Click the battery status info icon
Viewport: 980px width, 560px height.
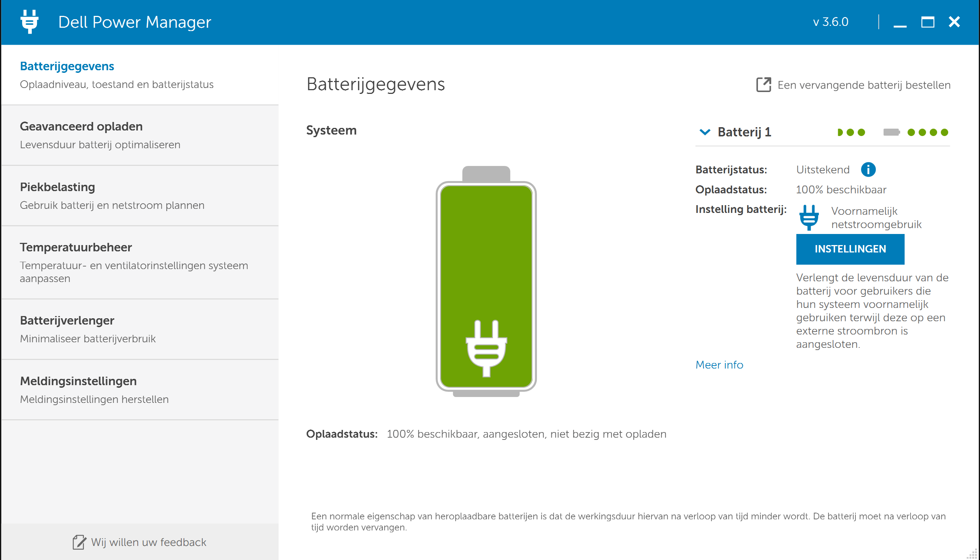868,169
